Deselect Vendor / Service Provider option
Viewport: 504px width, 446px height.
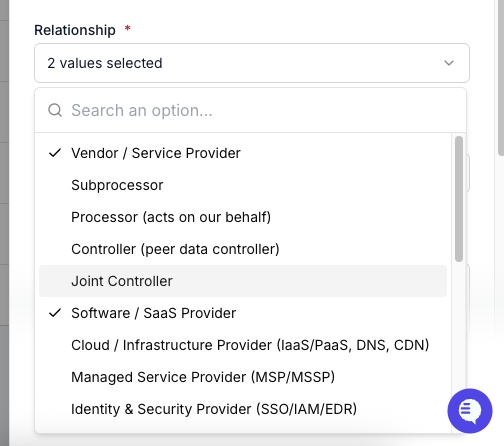(x=243, y=153)
